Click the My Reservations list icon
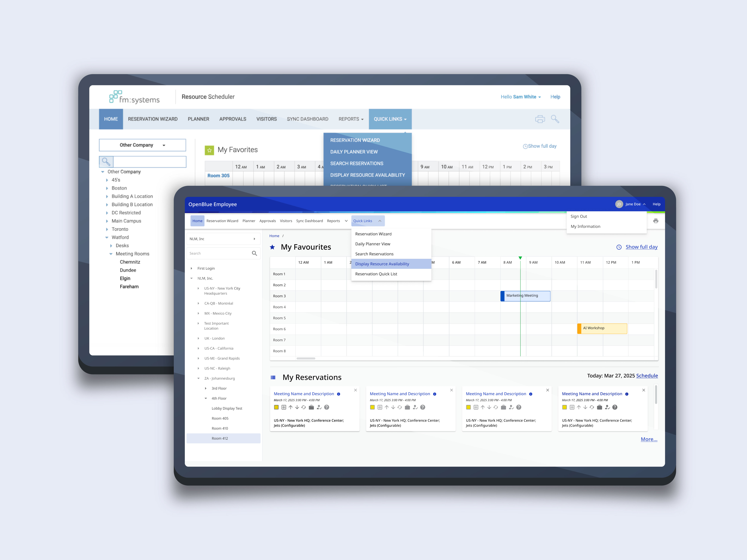This screenshot has width=747, height=560. pos(273,377)
